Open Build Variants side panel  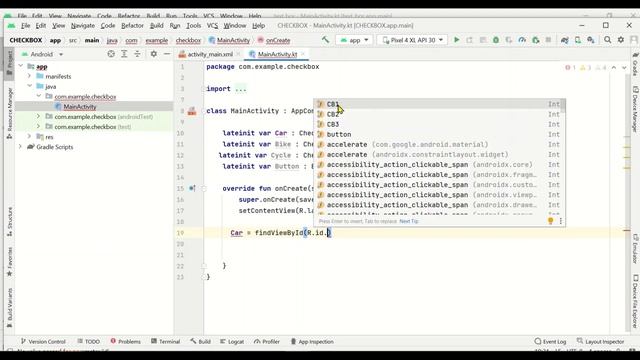pos(9,307)
